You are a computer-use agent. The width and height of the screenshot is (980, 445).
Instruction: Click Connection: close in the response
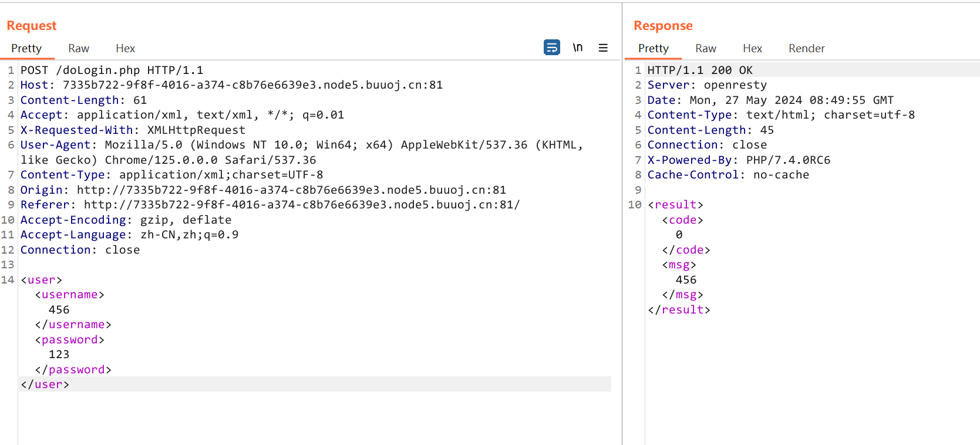click(x=707, y=144)
